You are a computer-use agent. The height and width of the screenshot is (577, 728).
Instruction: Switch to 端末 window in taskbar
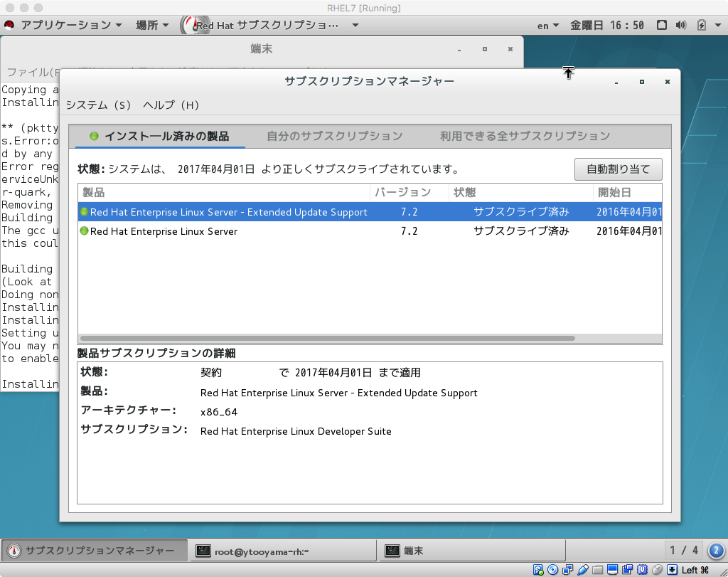point(472,551)
